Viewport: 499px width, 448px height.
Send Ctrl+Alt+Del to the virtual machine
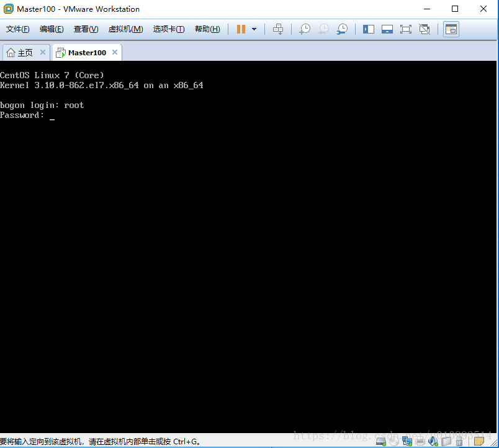[x=278, y=29]
